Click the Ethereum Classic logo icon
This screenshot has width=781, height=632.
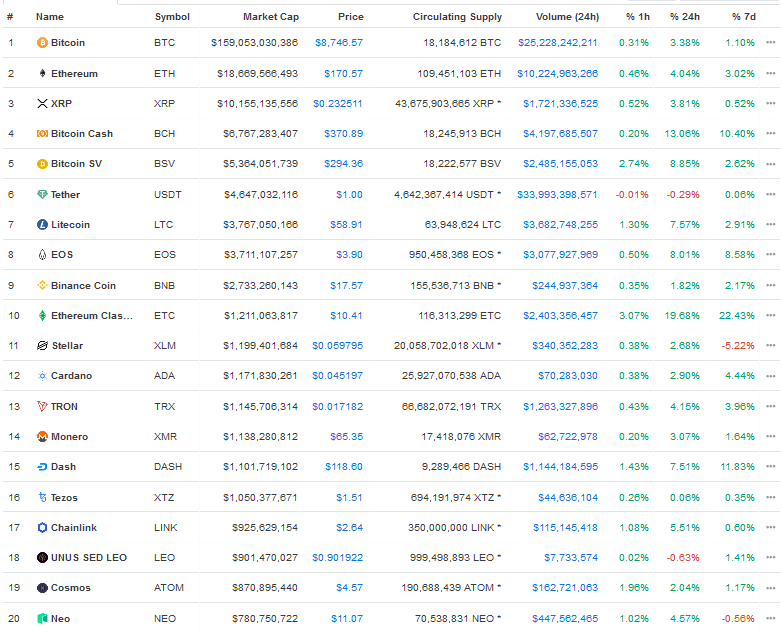[42, 315]
